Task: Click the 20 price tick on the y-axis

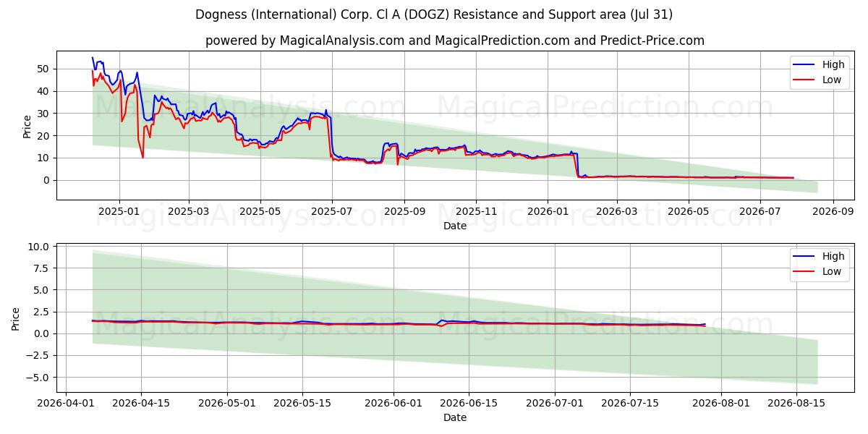Action: 43,136
